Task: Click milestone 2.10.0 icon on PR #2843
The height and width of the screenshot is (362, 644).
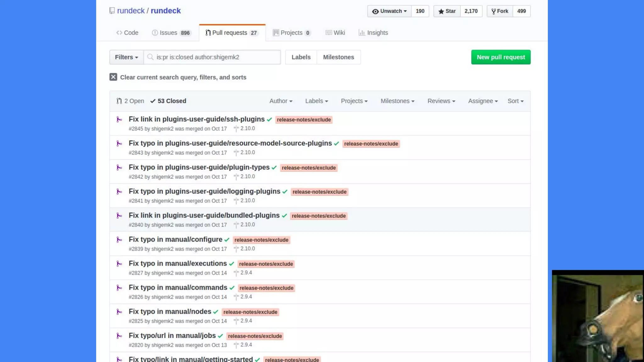Action: 236,153
